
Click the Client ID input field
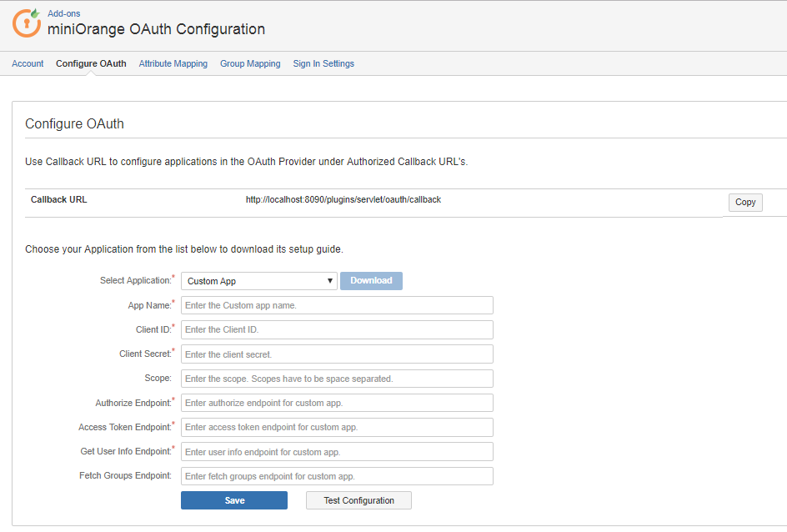click(338, 329)
